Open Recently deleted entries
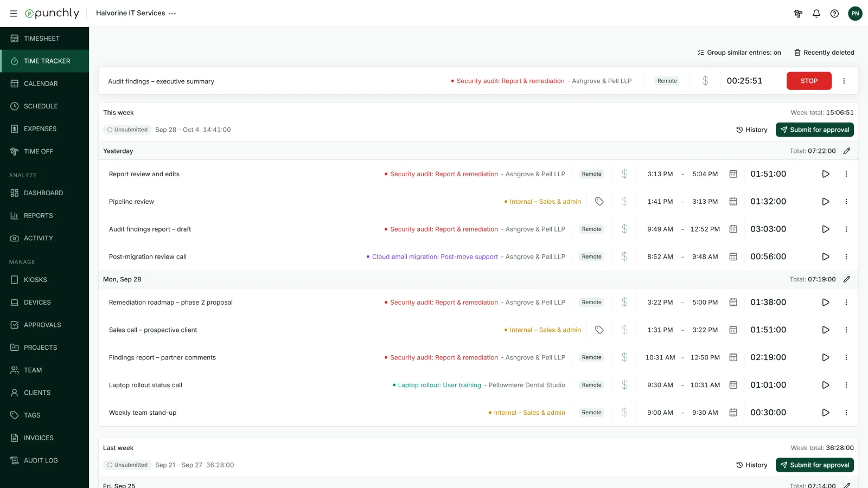 coord(824,53)
